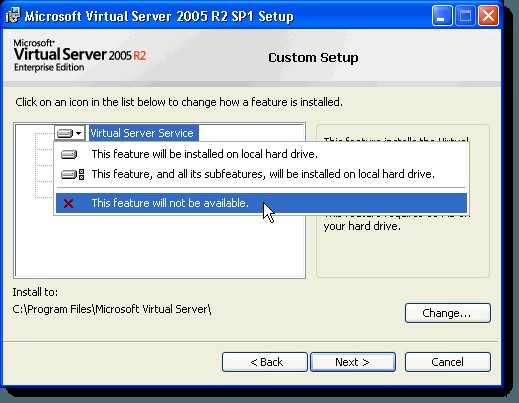Click the 'Install to:' label
The image size is (519, 403).
click(35, 292)
